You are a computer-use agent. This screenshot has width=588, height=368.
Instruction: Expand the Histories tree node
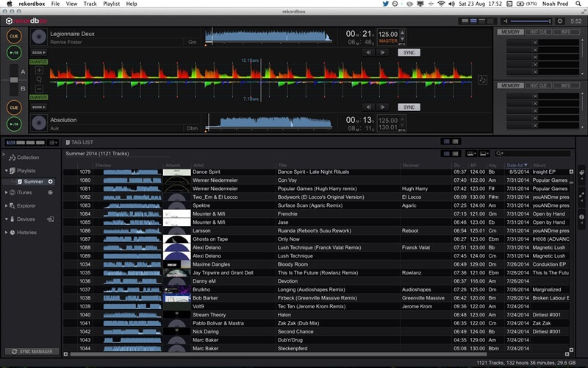(x=7, y=233)
